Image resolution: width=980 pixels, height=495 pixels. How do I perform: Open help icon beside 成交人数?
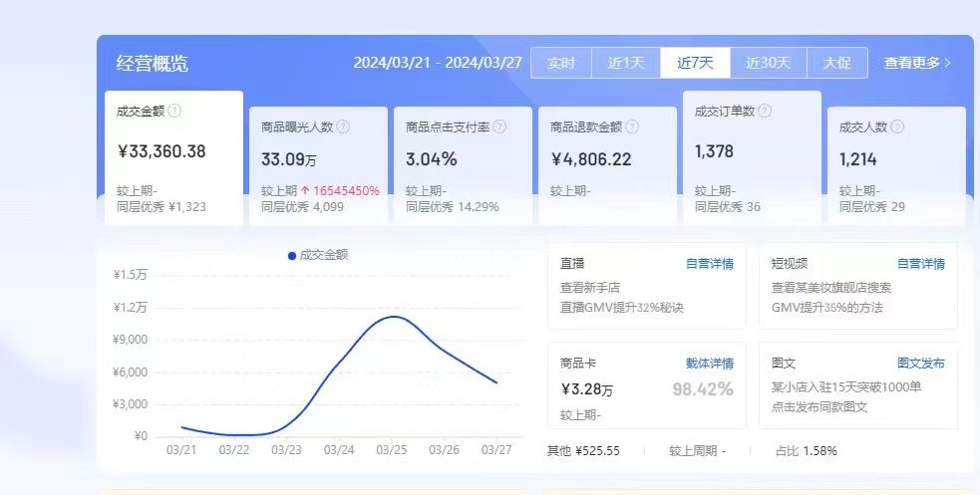(897, 126)
